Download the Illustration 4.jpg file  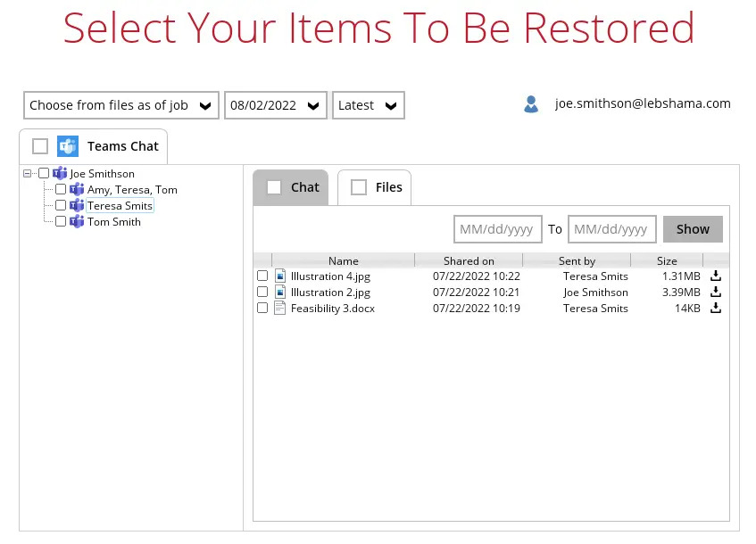716,276
